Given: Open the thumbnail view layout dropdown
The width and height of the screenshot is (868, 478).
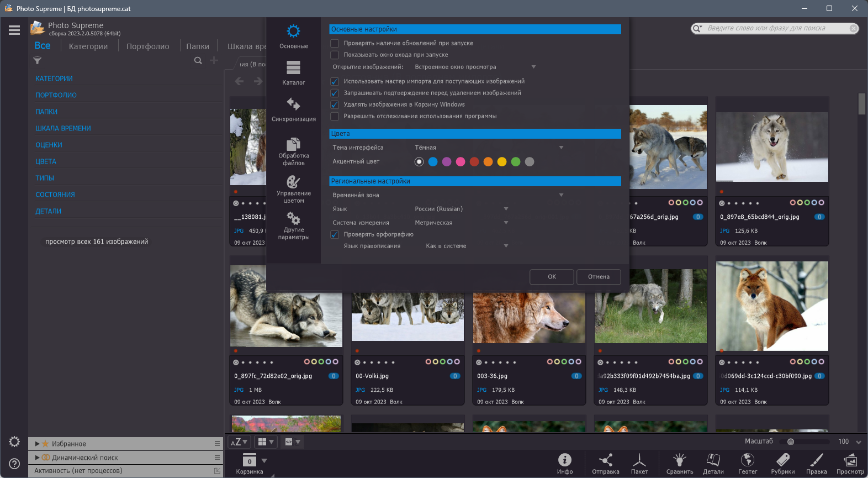Looking at the screenshot, I should (x=266, y=442).
